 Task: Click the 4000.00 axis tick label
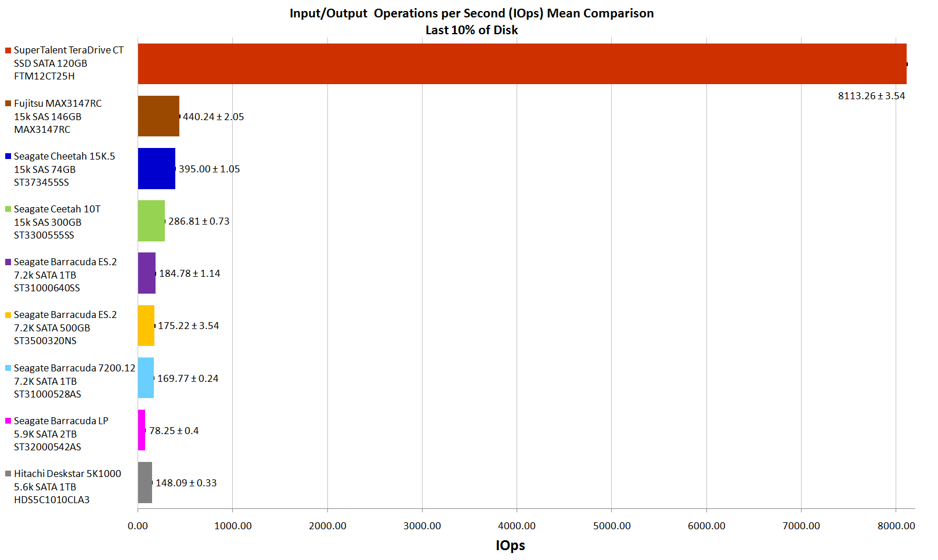pos(517,526)
